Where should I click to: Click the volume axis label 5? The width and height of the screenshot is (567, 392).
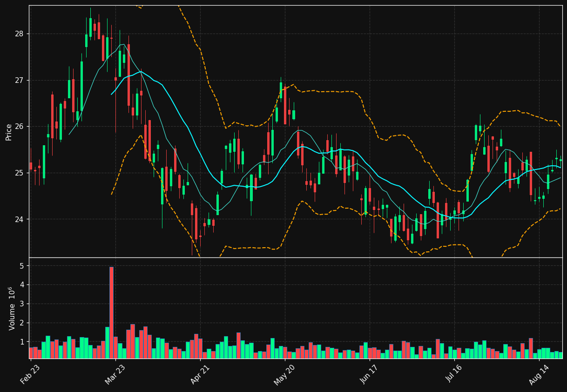point(21,266)
